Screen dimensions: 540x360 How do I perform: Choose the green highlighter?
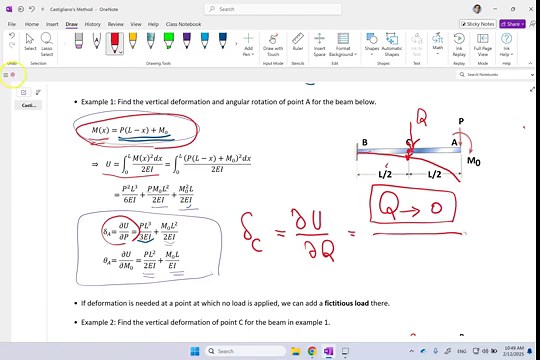168,41
